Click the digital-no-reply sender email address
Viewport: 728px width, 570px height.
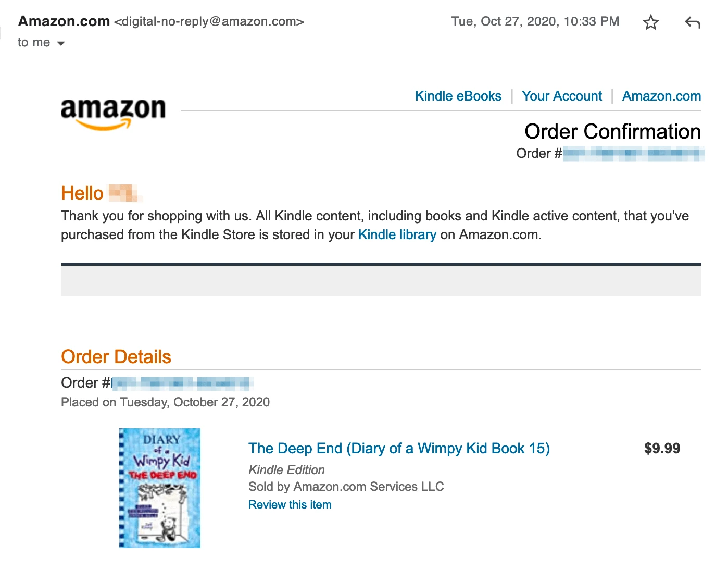click(209, 21)
